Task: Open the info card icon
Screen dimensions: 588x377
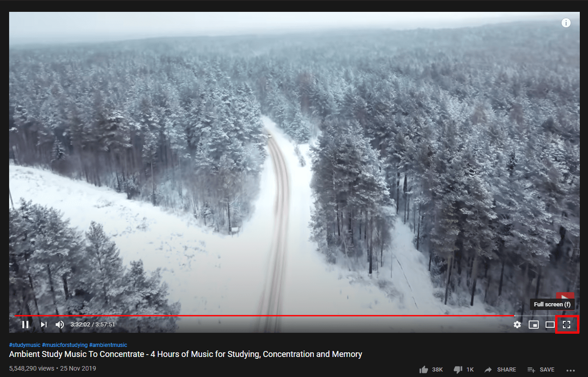Action: coord(566,23)
